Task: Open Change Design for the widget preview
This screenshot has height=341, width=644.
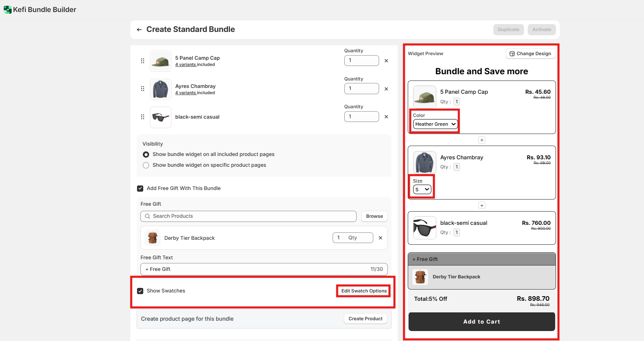Action: (x=530, y=54)
